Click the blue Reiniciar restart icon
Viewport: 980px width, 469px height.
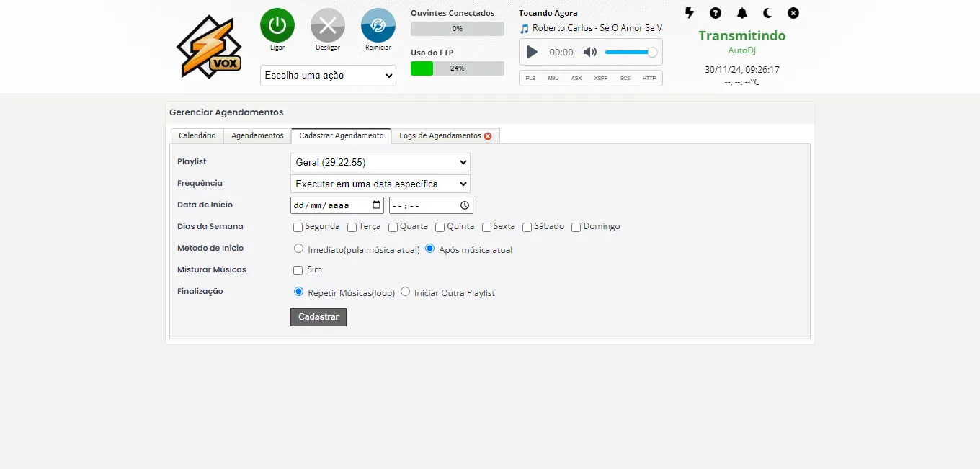coord(378,25)
